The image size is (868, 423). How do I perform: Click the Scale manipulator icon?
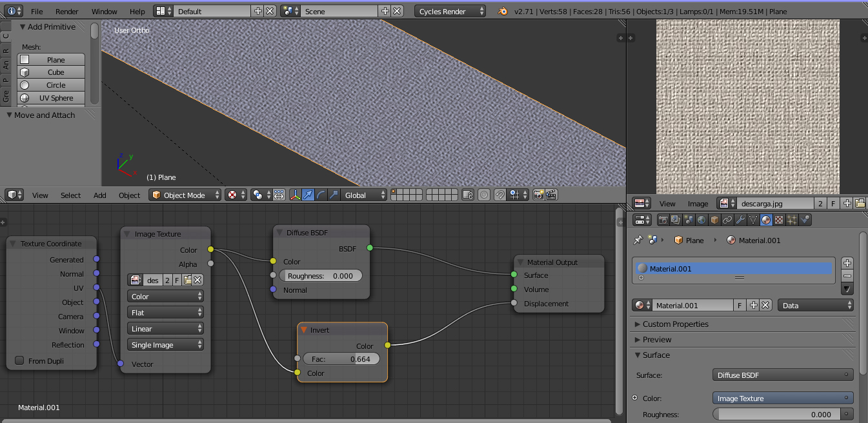click(x=334, y=195)
